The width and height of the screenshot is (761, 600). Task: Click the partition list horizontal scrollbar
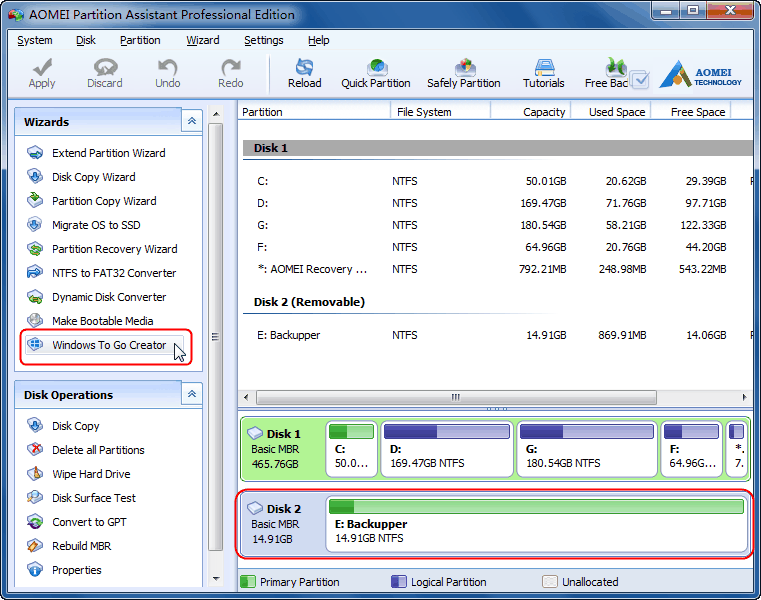coord(456,398)
